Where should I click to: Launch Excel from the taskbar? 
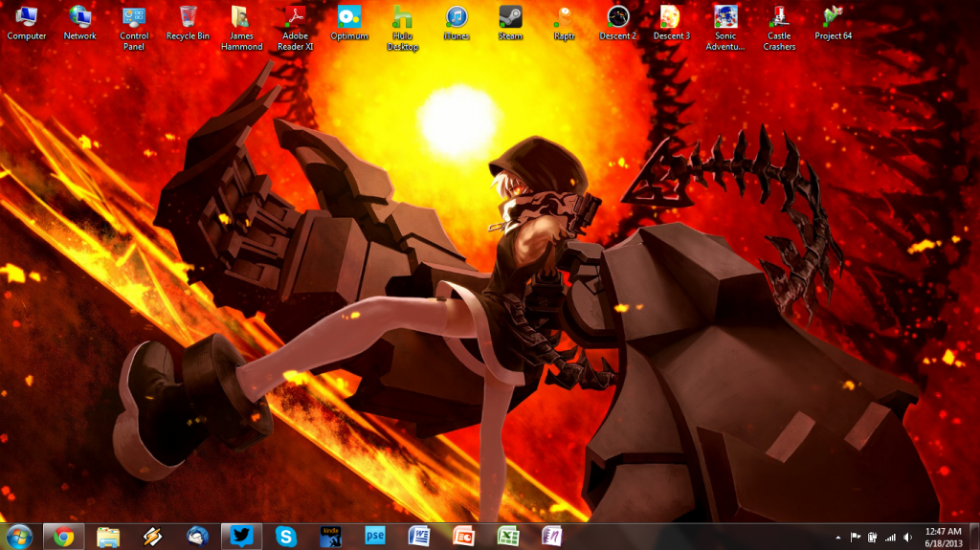coord(508,537)
